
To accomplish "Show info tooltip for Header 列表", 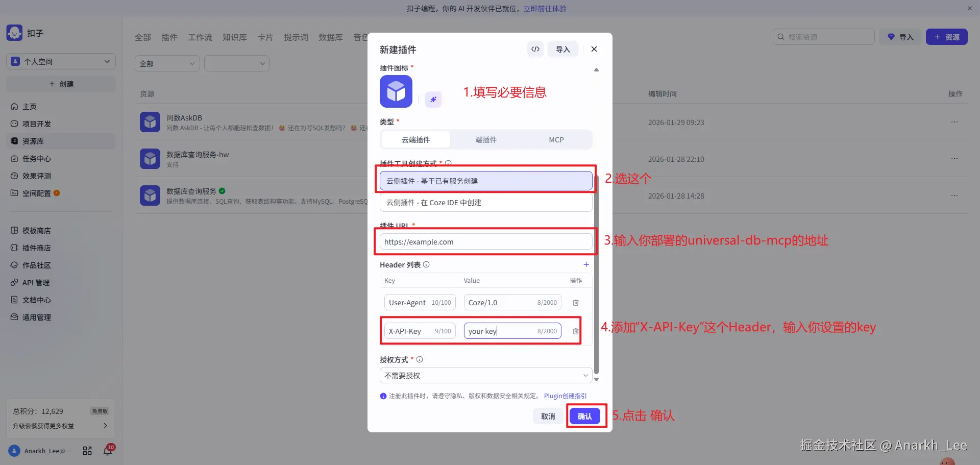I will click(426, 264).
